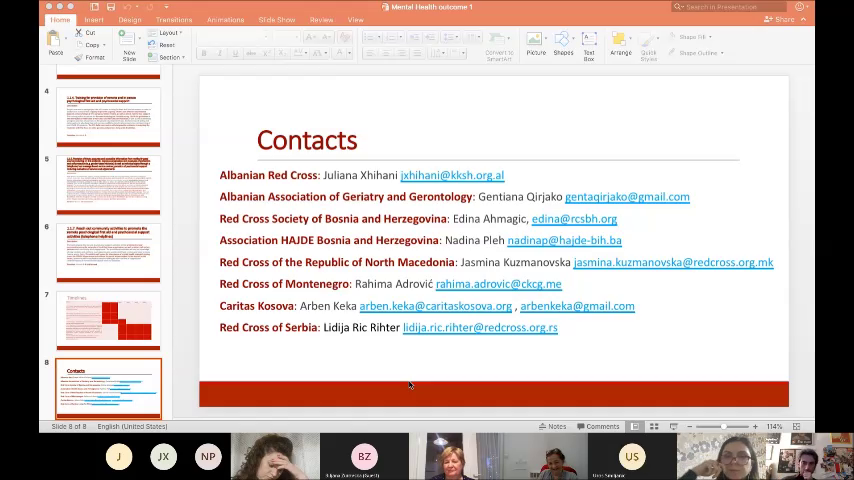Click the Reset slide icon
Image resolution: width=854 pixels, height=480 pixels.
tap(151, 45)
